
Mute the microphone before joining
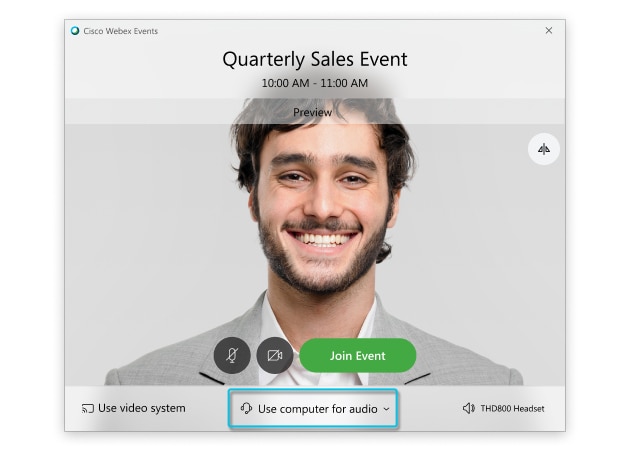click(232, 355)
